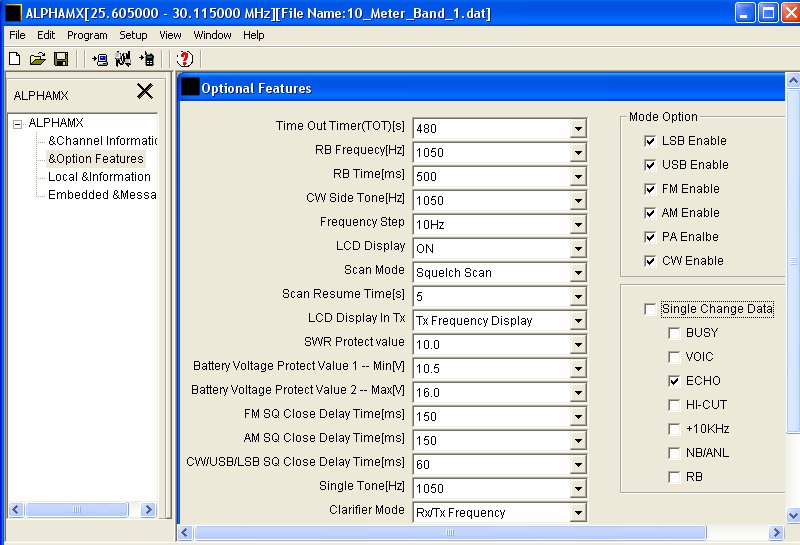Screen dimensions: 800x545
Task: Open the Setup menu
Action: (133, 35)
